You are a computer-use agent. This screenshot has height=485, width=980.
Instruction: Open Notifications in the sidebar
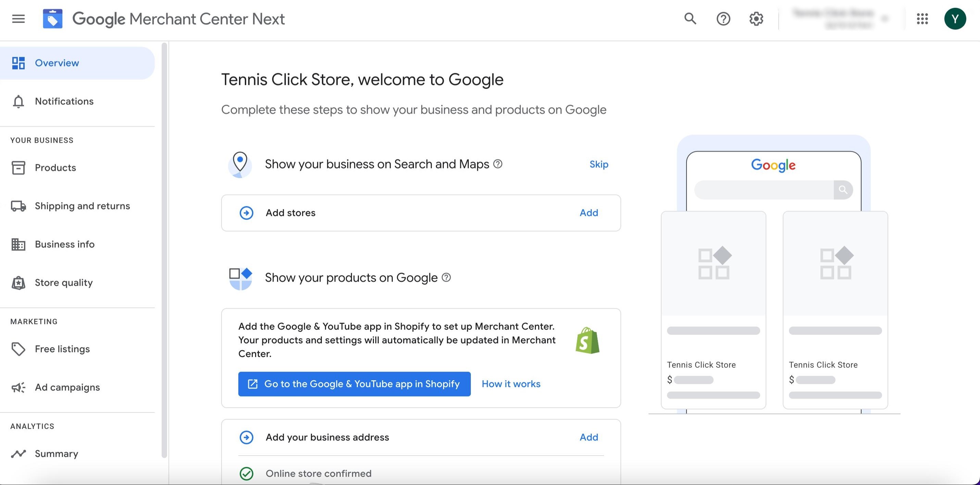[x=77, y=101]
